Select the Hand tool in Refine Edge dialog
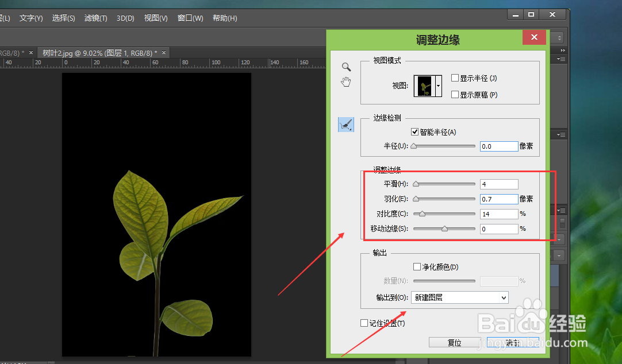This screenshot has width=622, height=364. (x=346, y=82)
